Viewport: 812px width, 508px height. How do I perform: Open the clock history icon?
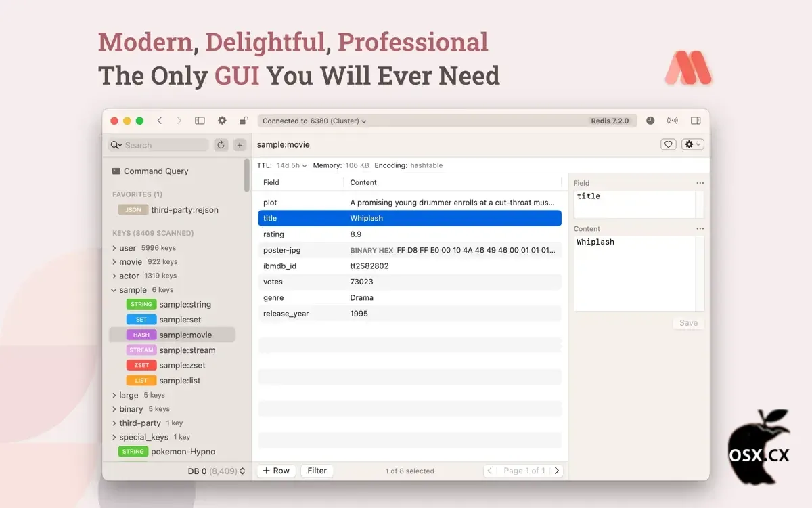[650, 121]
